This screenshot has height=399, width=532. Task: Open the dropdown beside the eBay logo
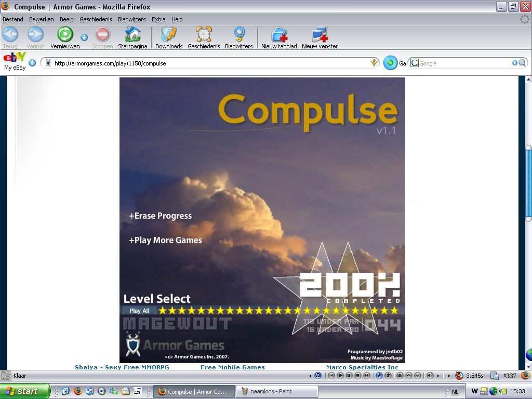[32, 63]
